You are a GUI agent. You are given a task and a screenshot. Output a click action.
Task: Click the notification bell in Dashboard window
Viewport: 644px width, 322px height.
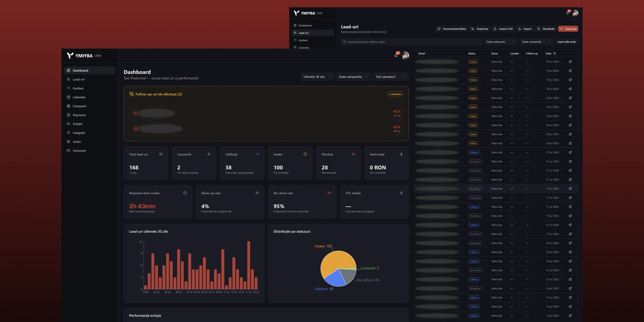pyautogui.click(x=396, y=55)
